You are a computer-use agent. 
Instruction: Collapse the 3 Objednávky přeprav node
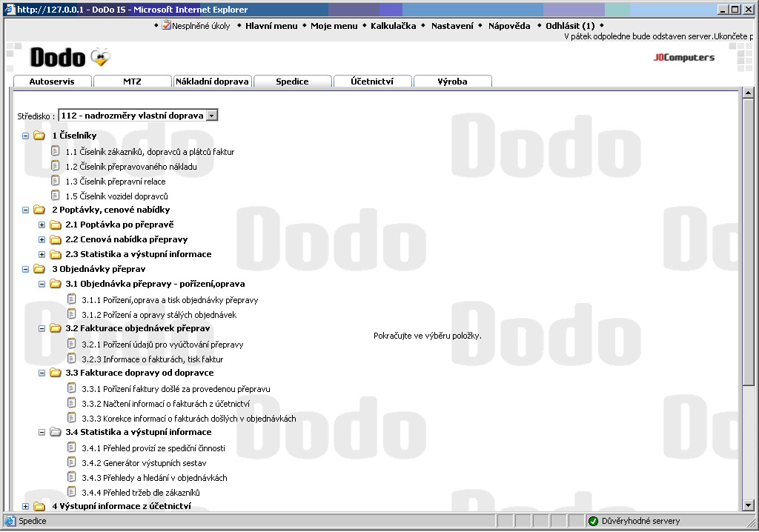26,269
